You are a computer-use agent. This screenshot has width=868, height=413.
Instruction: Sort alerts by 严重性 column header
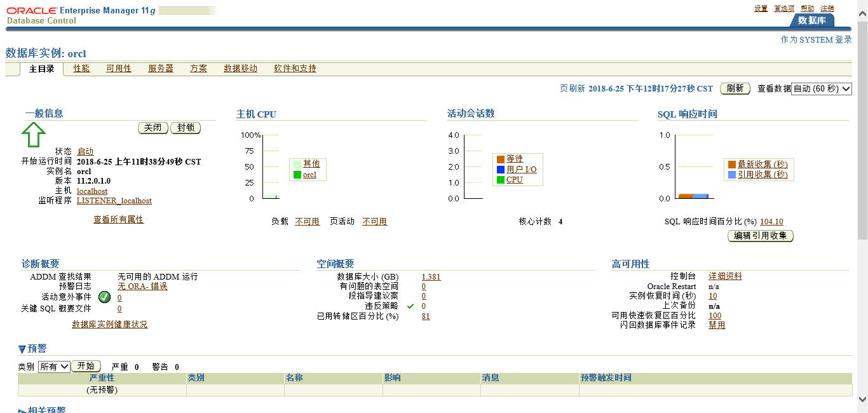coord(102,378)
